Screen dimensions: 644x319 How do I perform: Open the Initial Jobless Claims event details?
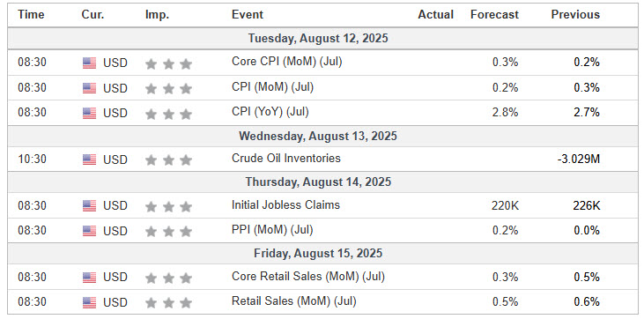[x=285, y=204]
